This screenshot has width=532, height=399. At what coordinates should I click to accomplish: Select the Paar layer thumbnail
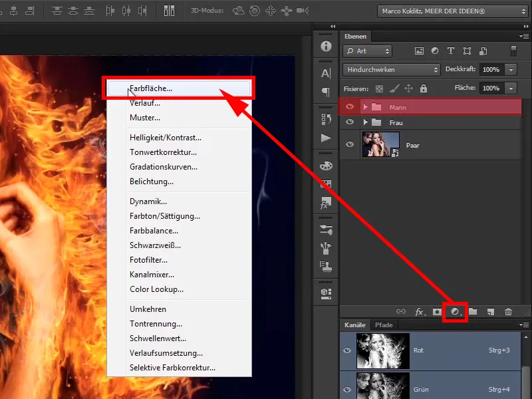[380, 144]
